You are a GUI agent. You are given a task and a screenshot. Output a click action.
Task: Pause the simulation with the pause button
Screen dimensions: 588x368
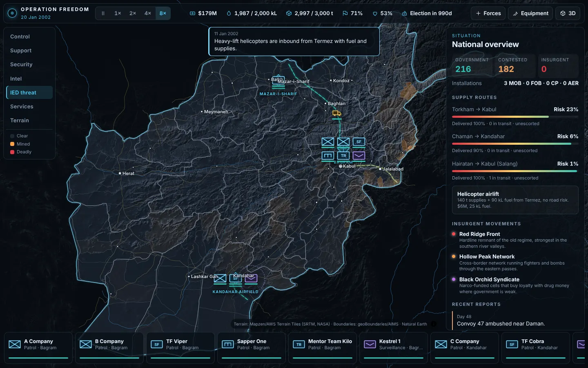coord(103,13)
